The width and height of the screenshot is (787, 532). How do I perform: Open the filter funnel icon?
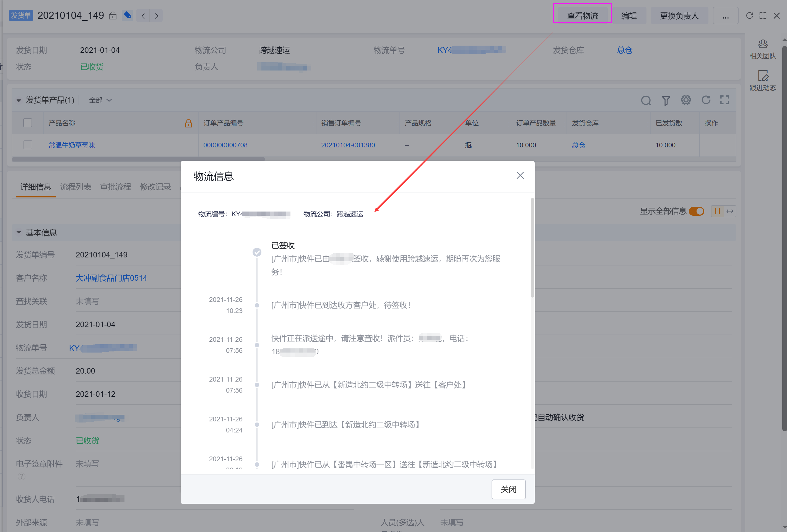click(666, 100)
